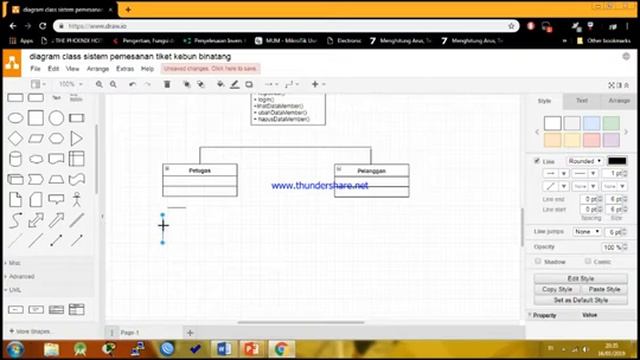Reload the browser page
Image resolution: width=640 pixels, height=360 pixels.
(x=42, y=26)
